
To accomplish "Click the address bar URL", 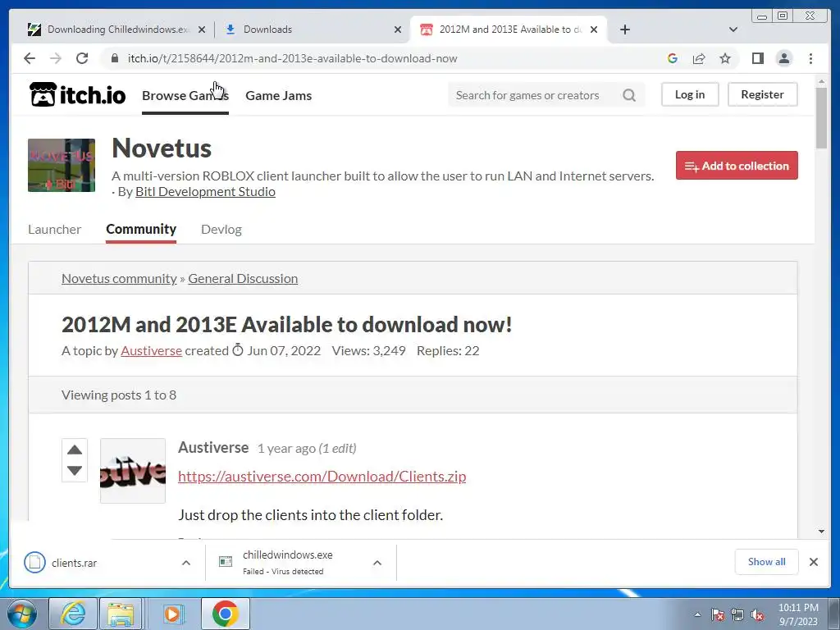I will click(293, 58).
